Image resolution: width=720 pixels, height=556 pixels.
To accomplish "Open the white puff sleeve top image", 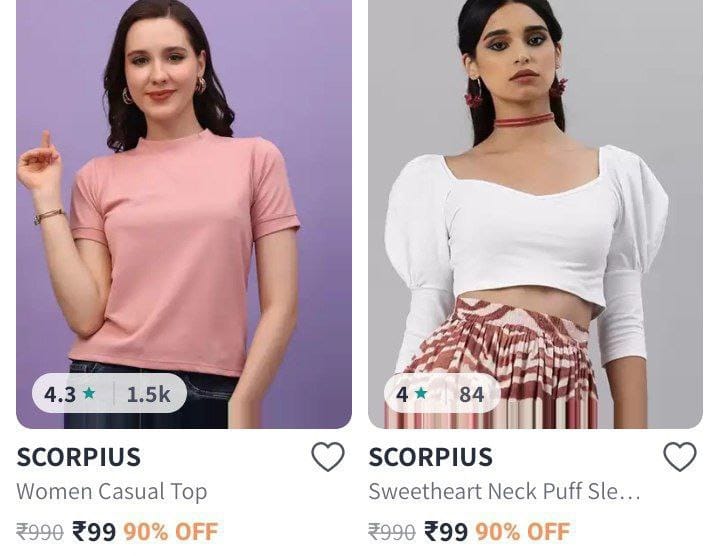I will (x=535, y=214).
